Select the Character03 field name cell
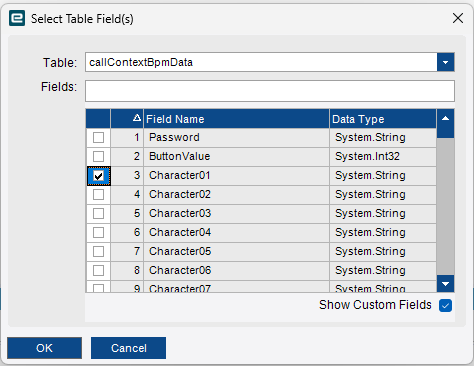The width and height of the screenshot is (474, 366). [x=236, y=213]
